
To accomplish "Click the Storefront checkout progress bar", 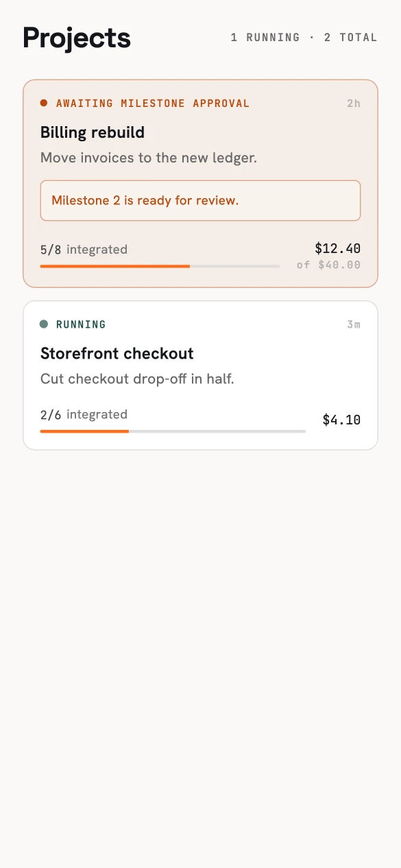I will 173,431.
